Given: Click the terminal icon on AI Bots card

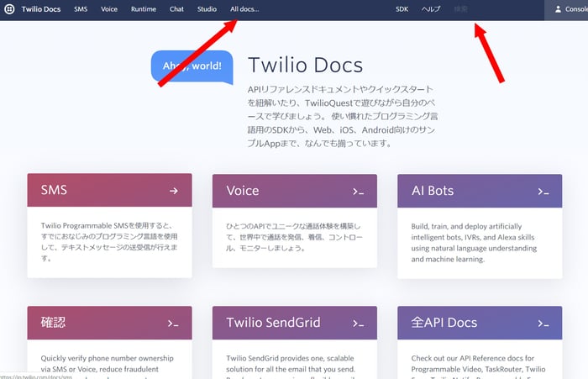Looking at the screenshot, I should (543, 192).
